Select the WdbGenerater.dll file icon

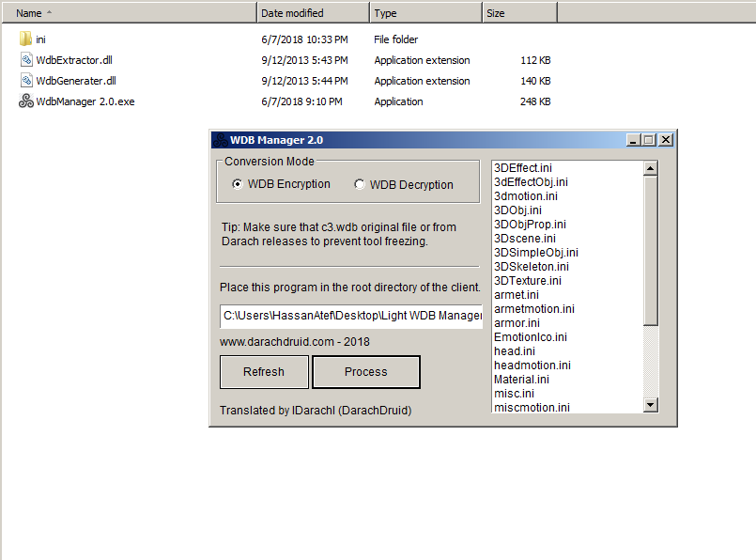(26, 81)
